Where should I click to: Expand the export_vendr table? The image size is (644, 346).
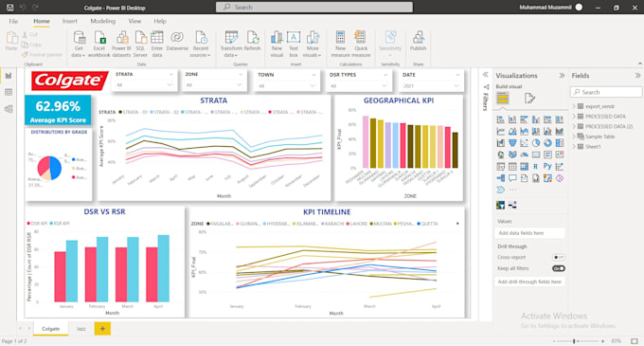(574, 106)
